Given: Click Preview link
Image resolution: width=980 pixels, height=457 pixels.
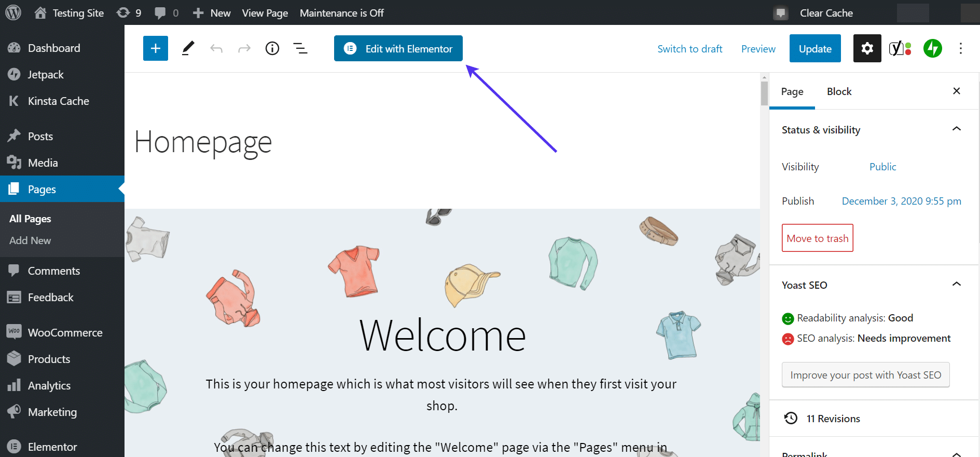Looking at the screenshot, I should coord(758,49).
